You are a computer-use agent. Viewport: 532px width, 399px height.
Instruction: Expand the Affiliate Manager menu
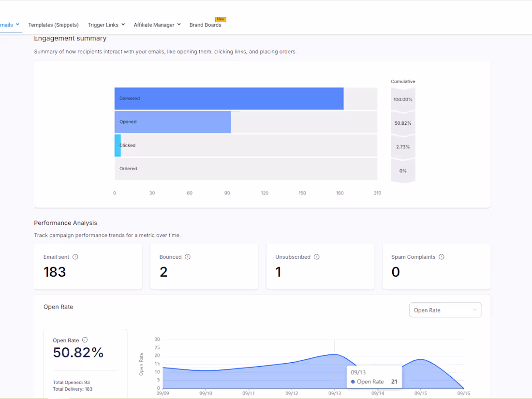157,25
